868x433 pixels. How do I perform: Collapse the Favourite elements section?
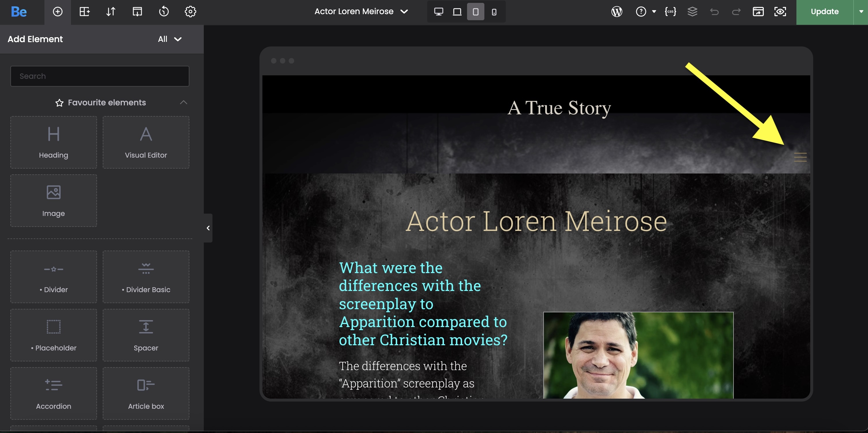click(x=183, y=102)
